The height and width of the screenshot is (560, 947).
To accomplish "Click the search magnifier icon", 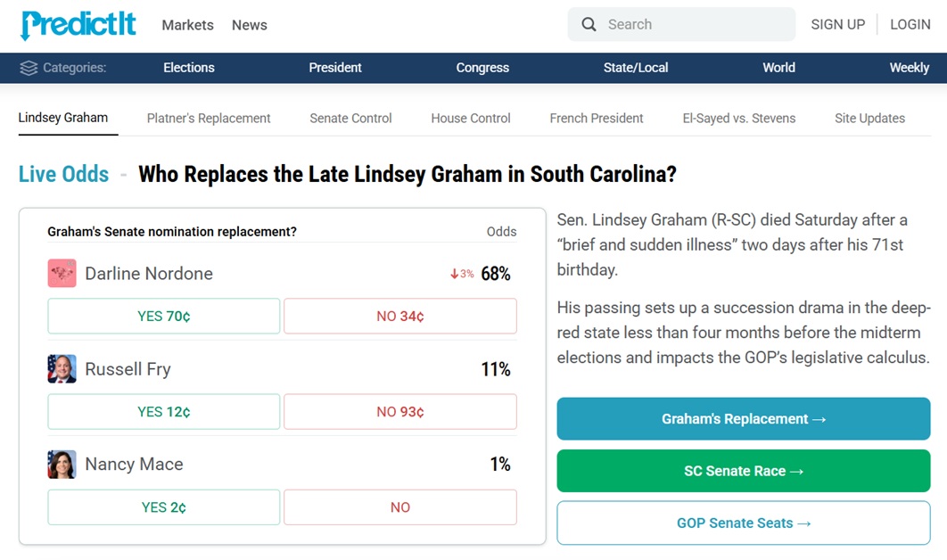I will click(x=589, y=24).
